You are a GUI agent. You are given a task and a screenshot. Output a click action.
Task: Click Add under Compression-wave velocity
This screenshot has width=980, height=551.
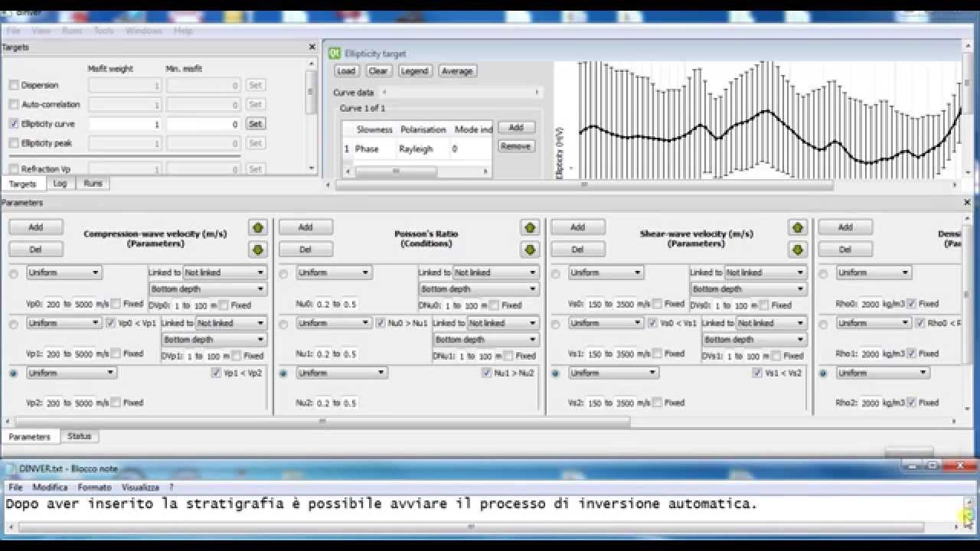tap(36, 227)
